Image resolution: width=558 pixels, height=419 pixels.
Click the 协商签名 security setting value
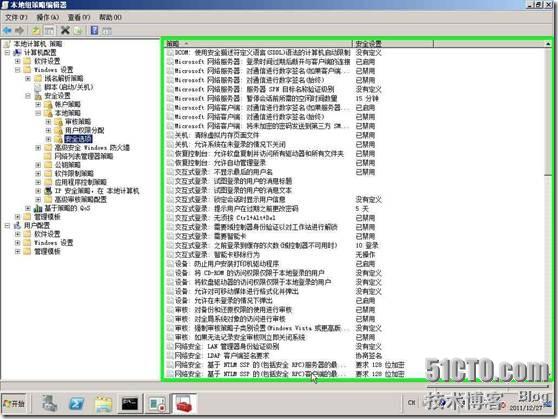pyautogui.click(x=369, y=356)
